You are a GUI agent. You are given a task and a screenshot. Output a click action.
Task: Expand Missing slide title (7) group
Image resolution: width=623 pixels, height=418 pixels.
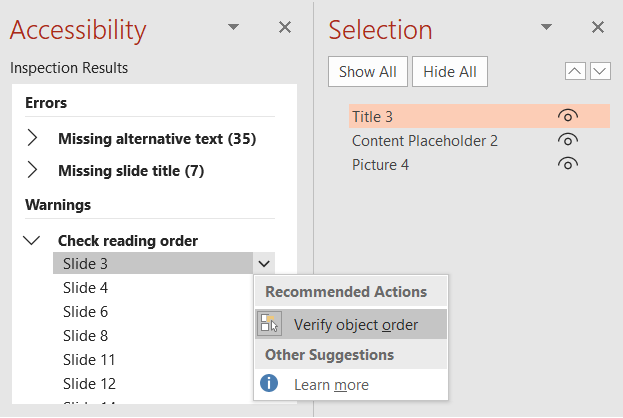(32, 170)
